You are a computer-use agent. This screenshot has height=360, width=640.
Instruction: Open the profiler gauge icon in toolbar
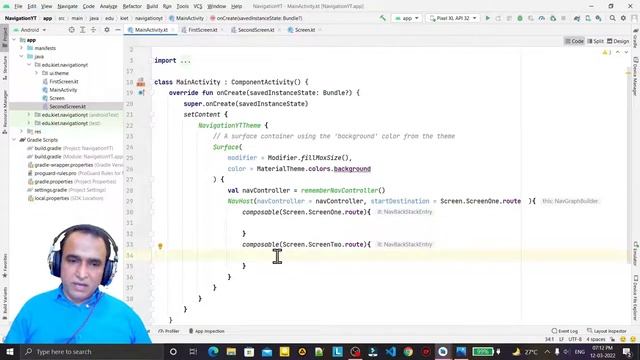click(x=542, y=18)
